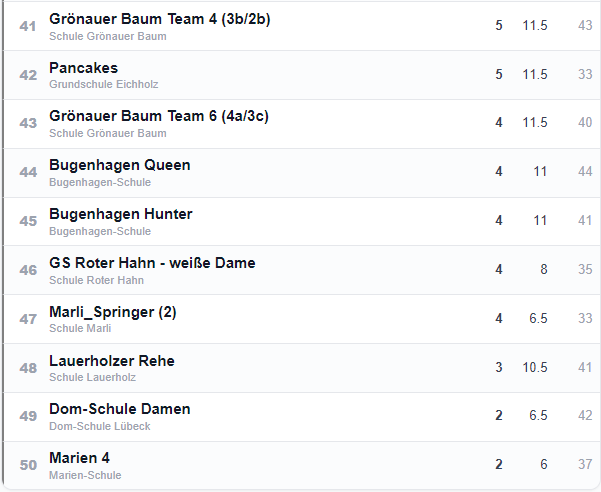Open Bugenhagen Hunter team details

pos(120,214)
